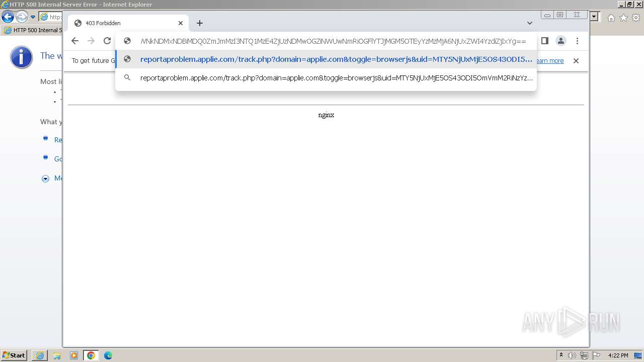Click the Internet Explorer address field

point(50,17)
